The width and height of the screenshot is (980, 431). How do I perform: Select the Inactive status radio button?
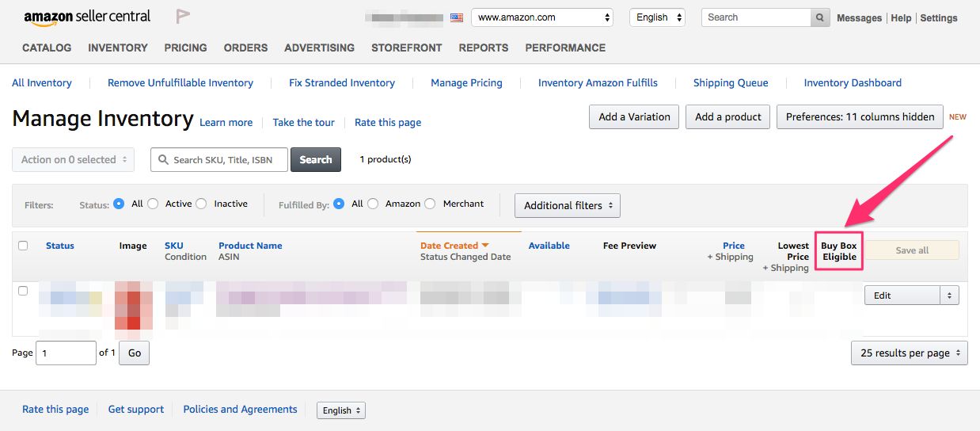201,204
